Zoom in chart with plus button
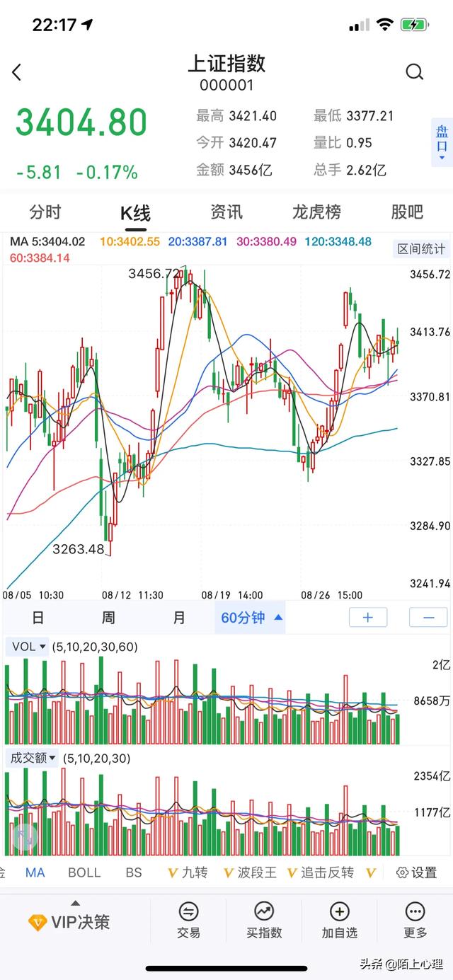Screen dimensions: 453x980 click(x=368, y=618)
